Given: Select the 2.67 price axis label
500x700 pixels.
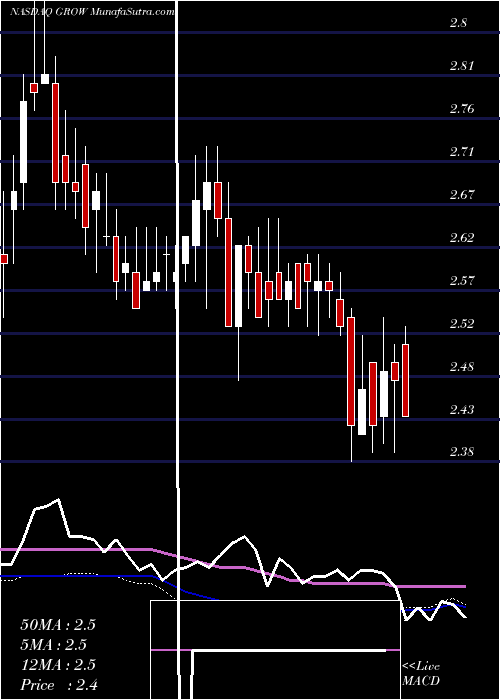Looking at the screenshot, I should tap(461, 195).
